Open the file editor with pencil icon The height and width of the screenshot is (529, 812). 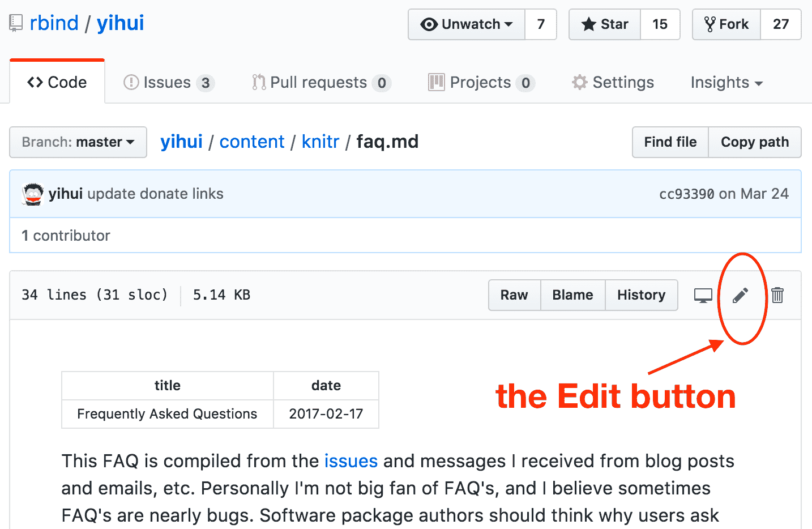point(741,295)
